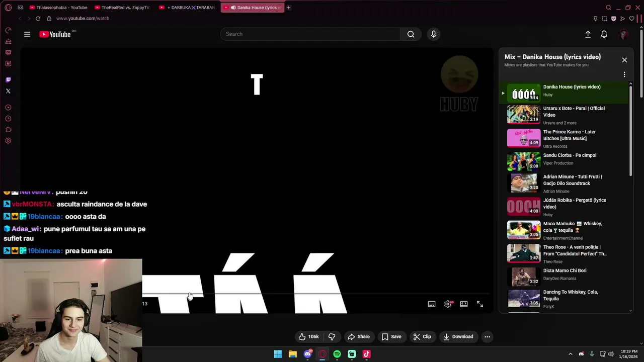Screen dimensions: 644x362
Task: Open tab search in title bar
Action: tap(608, 8)
